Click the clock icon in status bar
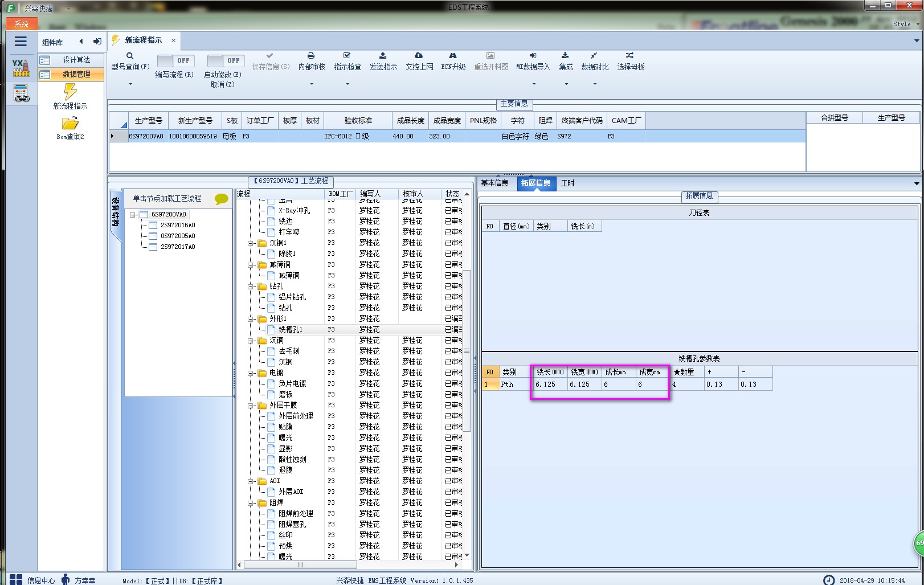 tap(829, 580)
